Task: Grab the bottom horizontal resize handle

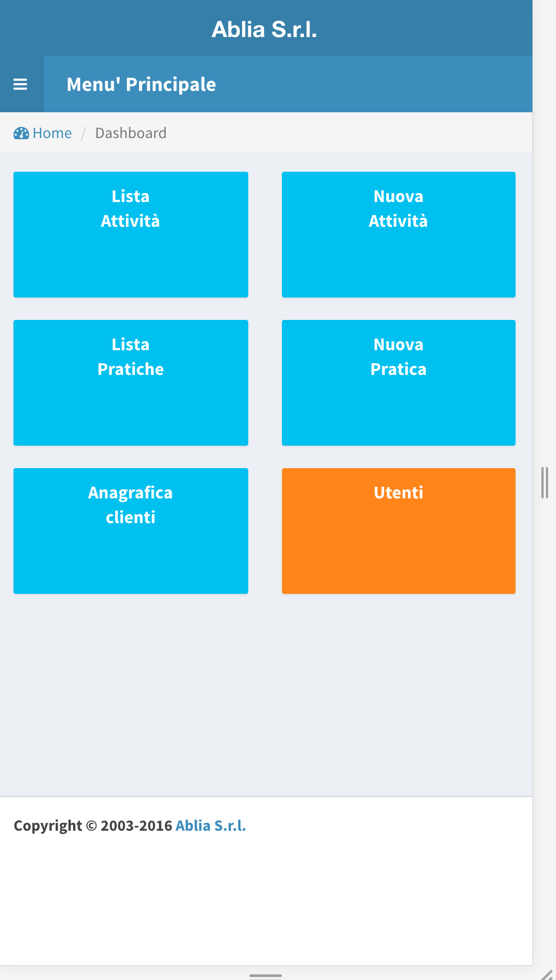Action: tap(266, 976)
